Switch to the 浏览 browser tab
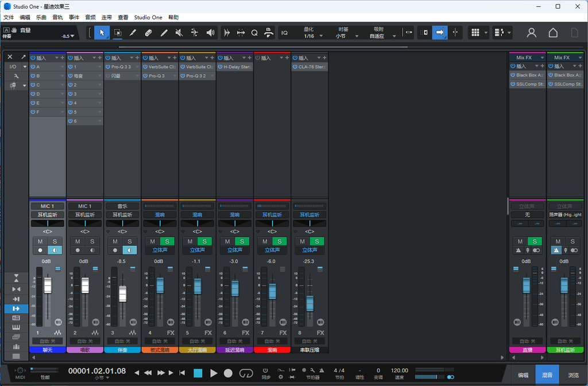Viewport: 588px width, 386px height. [573, 375]
